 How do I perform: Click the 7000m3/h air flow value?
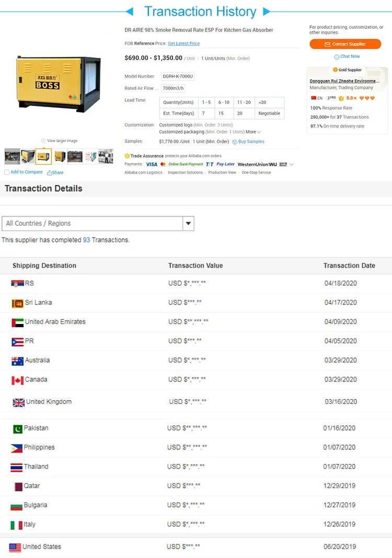click(173, 88)
